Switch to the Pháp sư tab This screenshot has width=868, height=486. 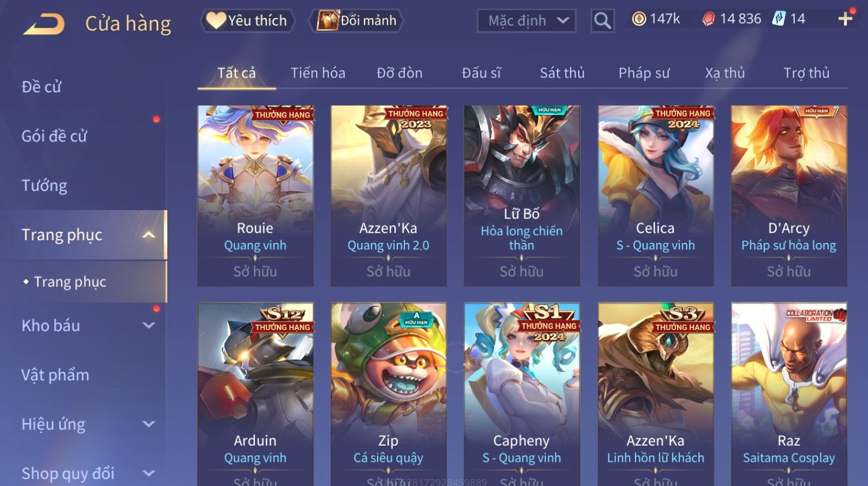[644, 73]
